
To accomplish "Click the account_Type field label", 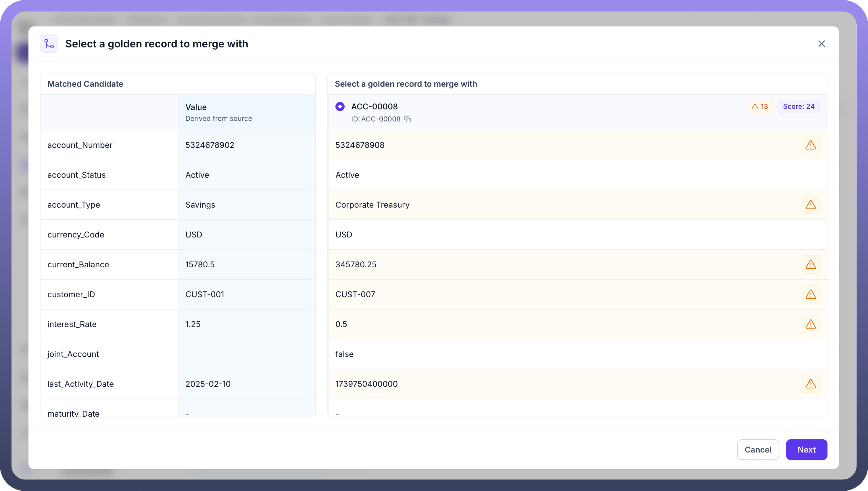I will click(x=74, y=205).
